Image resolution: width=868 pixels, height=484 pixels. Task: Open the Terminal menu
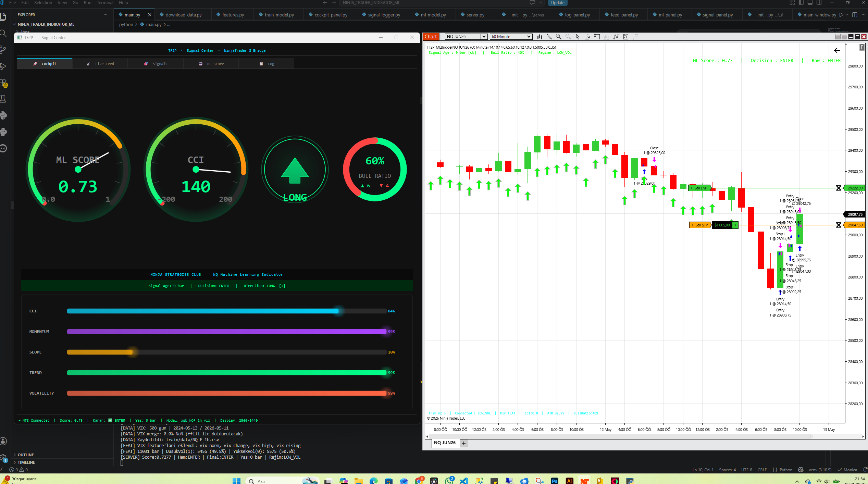pyautogui.click(x=105, y=3)
